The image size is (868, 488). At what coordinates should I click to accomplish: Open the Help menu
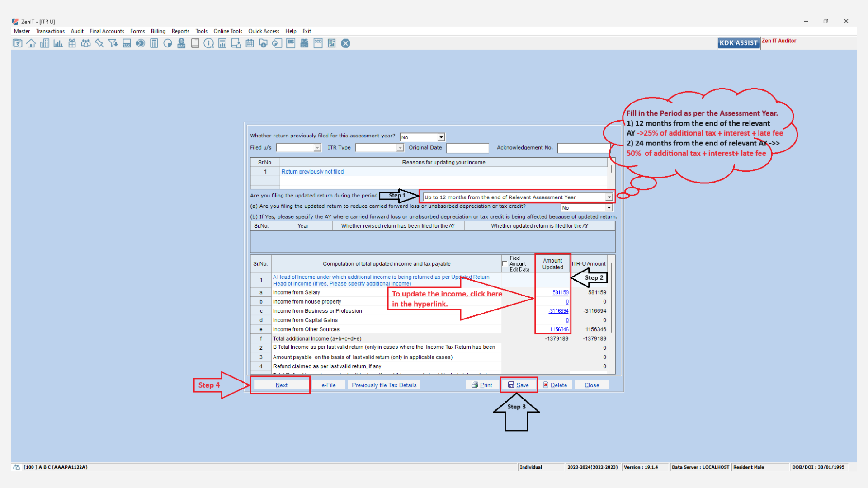291,31
